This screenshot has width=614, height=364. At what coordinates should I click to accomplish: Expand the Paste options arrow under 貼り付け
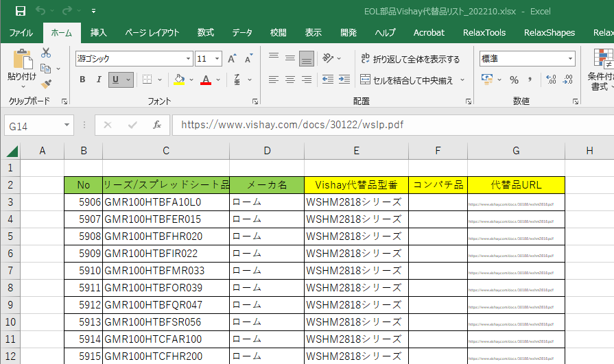tap(23, 86)
